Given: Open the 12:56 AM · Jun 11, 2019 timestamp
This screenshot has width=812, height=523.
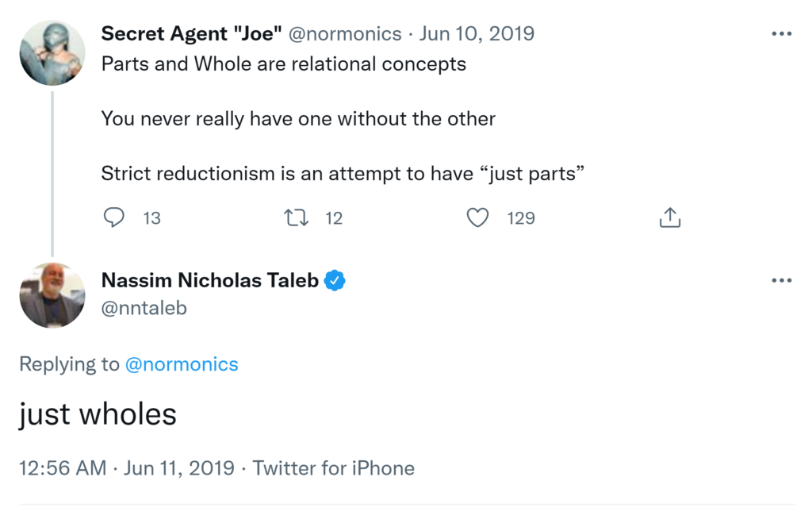Looking at the screenshot, I should click(127, 468).
